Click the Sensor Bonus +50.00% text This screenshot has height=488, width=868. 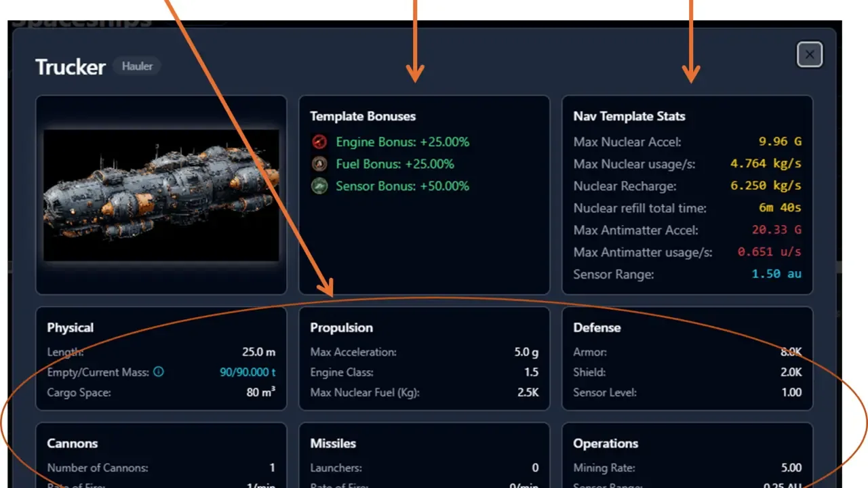402,186
